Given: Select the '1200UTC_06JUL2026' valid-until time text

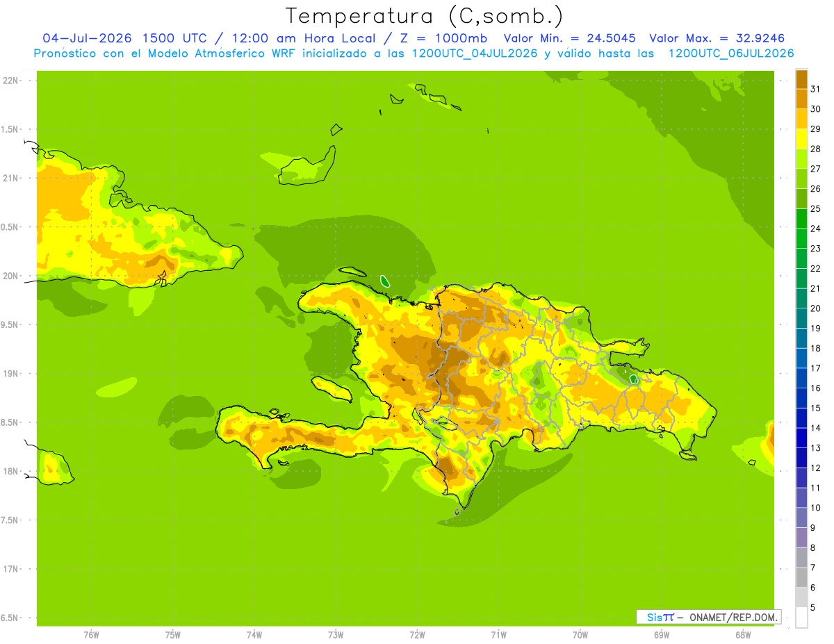Looking at the screenshot, I should click(x=731, y=53).
